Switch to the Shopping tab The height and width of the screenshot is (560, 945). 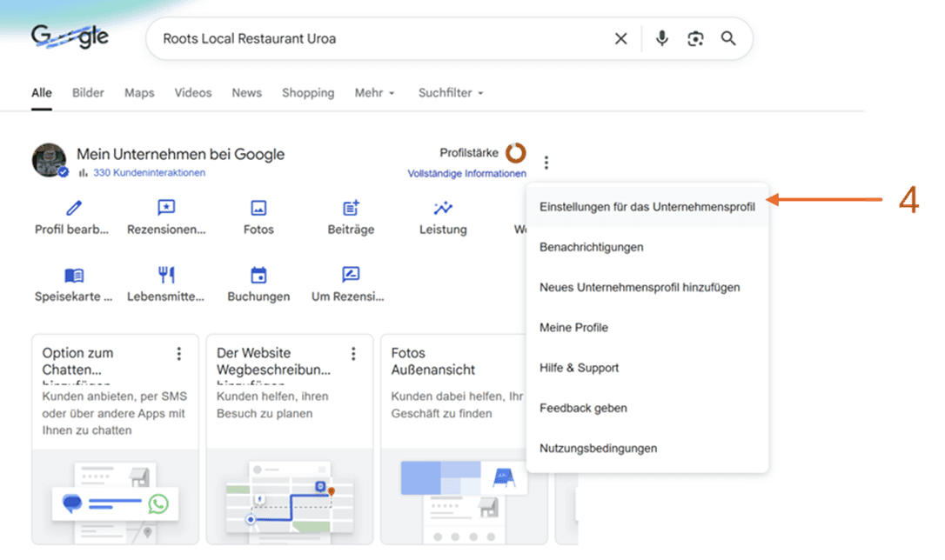[x=308, y=93]
